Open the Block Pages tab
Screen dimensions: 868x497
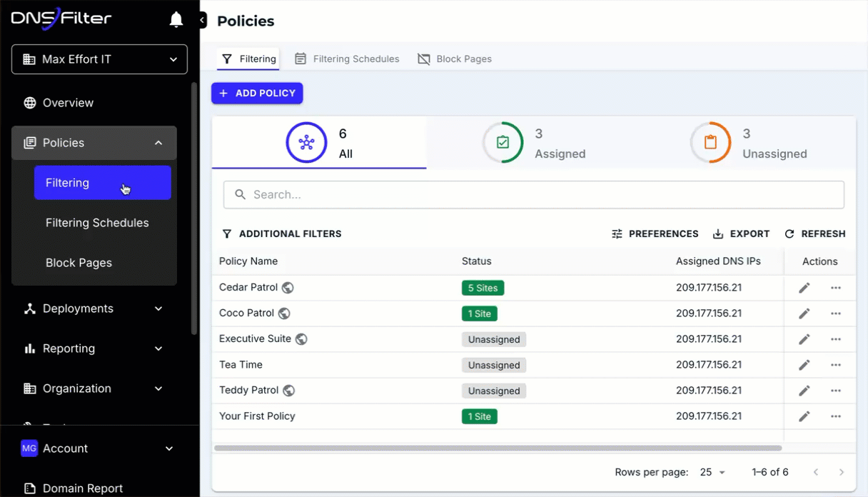[x=455, y=59]
